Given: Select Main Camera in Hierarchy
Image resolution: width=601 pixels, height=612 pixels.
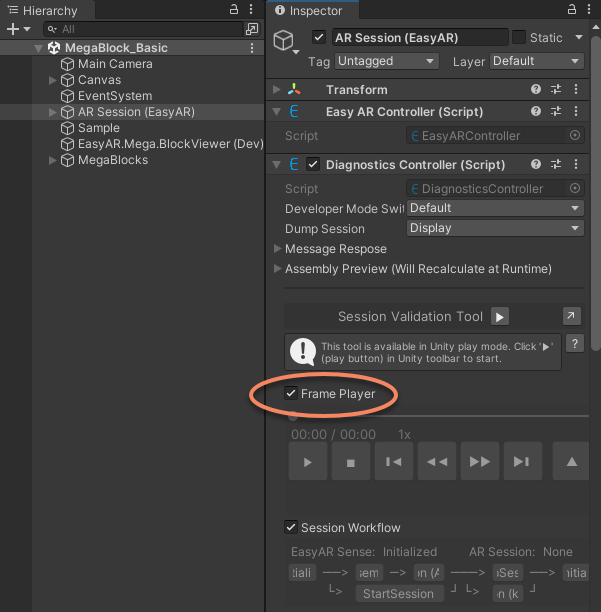Looking at the screenshot, I should click(x=115, y=64).
